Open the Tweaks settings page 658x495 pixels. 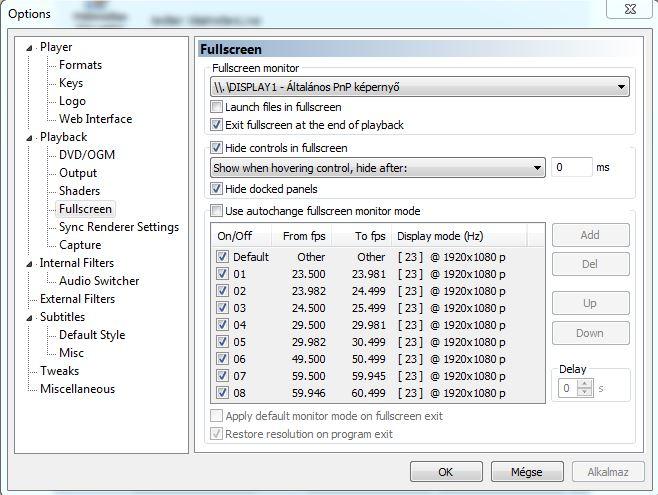pyautogui.click(x=59, y=371)
